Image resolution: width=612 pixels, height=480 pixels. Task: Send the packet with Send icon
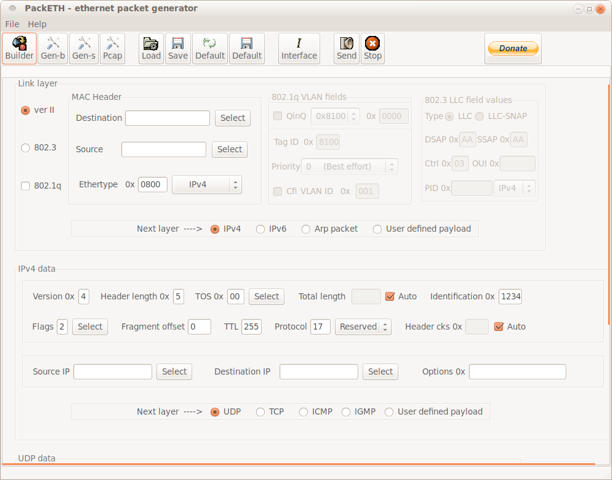tap(346, 48)
